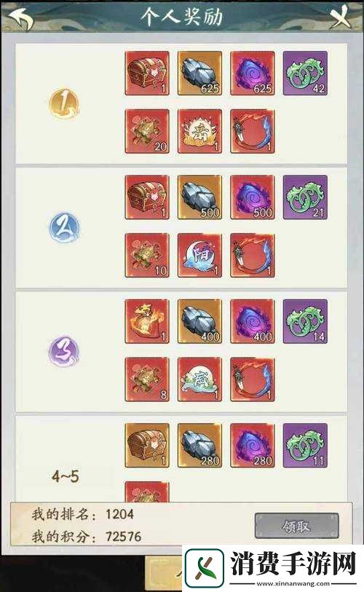Select rank 4~5 green jade rings 11

coord(305,446)
